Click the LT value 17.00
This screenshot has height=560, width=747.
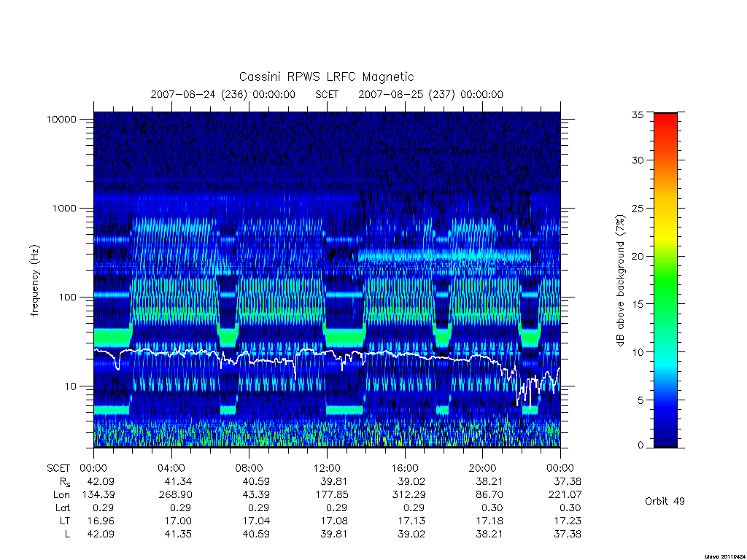click(179, 521)
